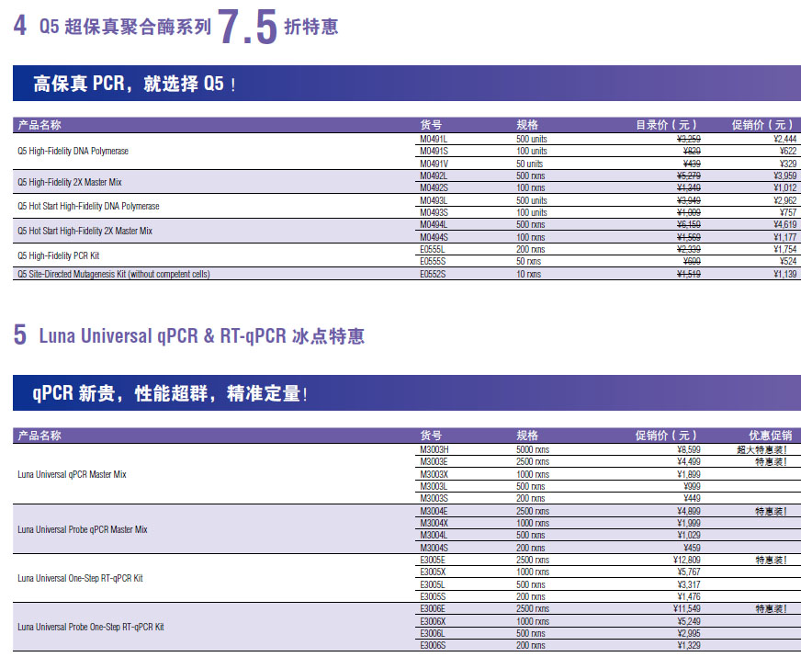Select catalog number M0494L

pyautogui.click(x=434, y=225)
